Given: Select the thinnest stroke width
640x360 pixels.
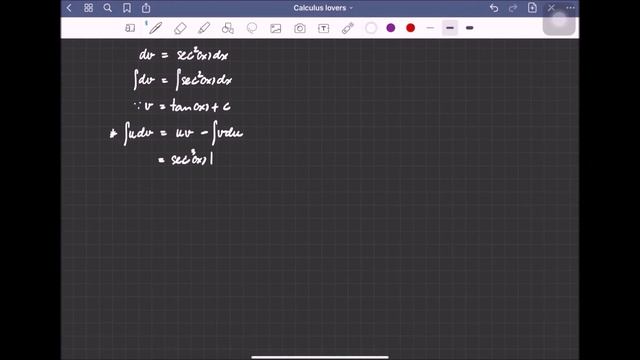Looking at the screenshot, I should point(430,28).
